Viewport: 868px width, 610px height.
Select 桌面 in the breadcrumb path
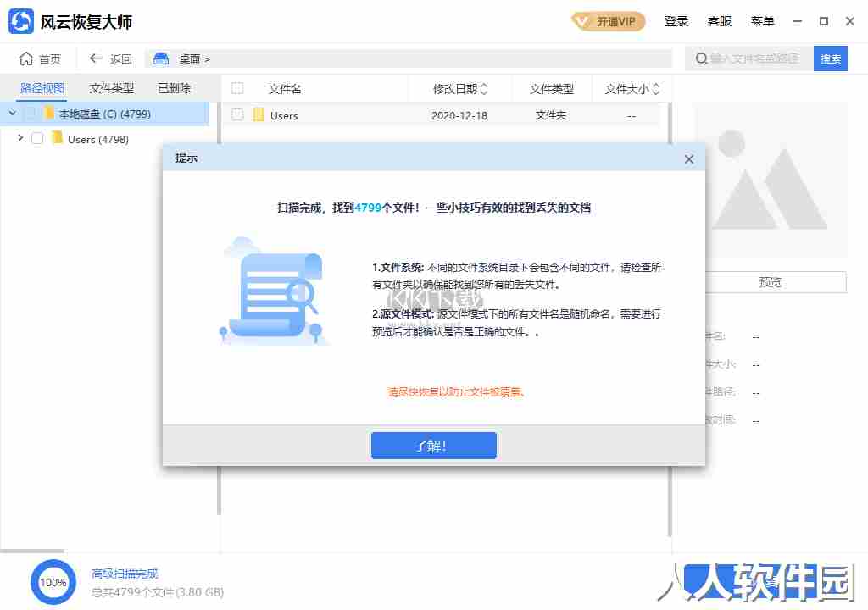[189, 58]
